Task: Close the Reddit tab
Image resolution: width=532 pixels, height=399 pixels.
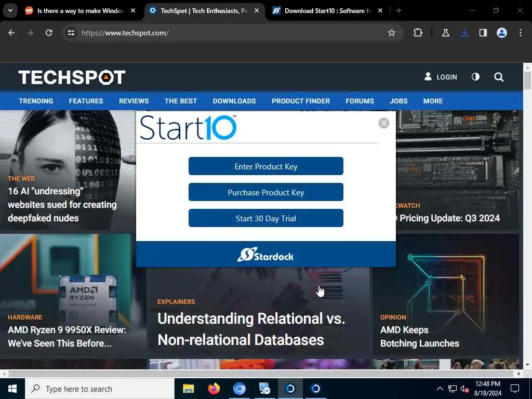Action: pyautogui.click(x=133, y=10)
